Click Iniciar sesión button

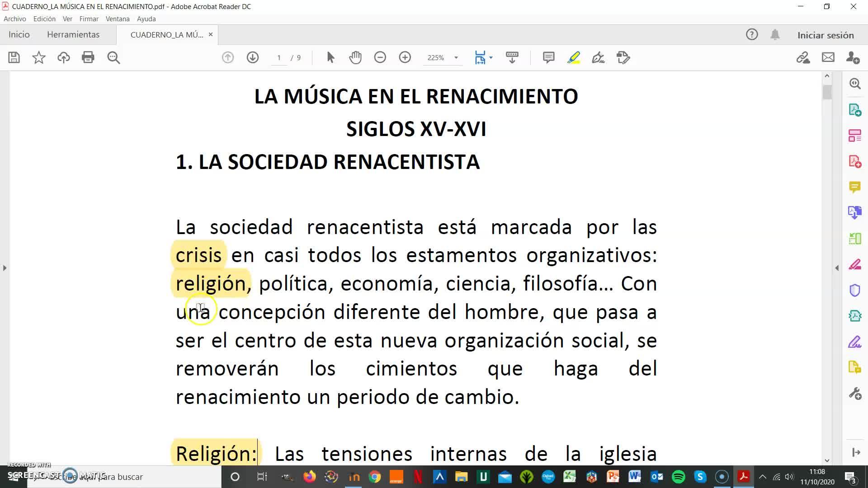click(826, 35)
